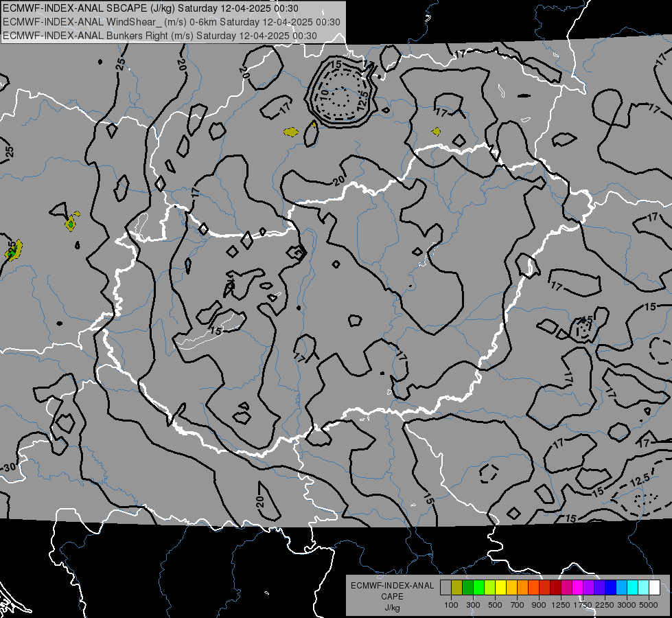Select the dark red swatch left of 1250
Viewport: 672px width, 618px height.
(556, 587)
